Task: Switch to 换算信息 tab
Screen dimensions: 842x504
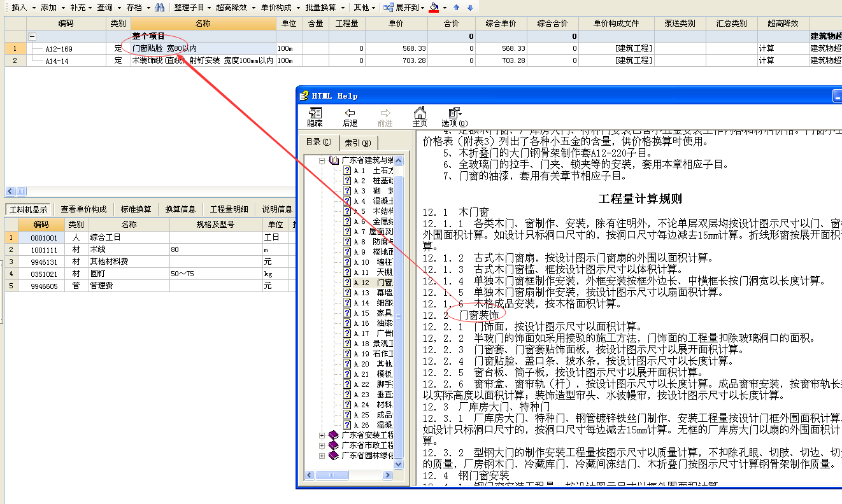Action: click(x=180, y=209)
